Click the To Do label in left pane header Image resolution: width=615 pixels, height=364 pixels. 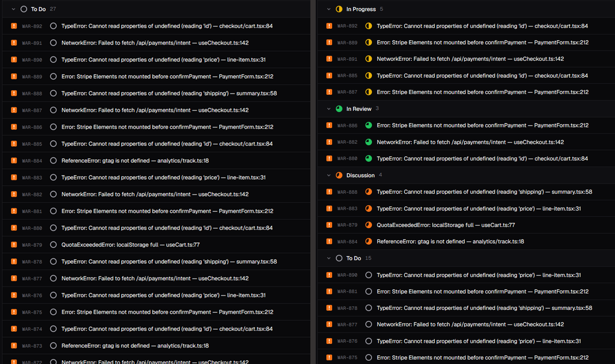[x=38, y=9]
